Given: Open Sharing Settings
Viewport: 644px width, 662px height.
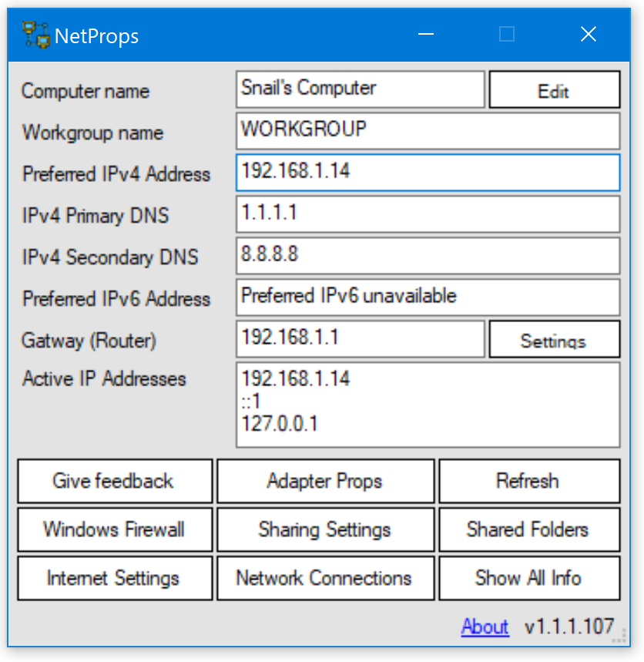Looking at the screenshot, I should click(x=325, y=529).
